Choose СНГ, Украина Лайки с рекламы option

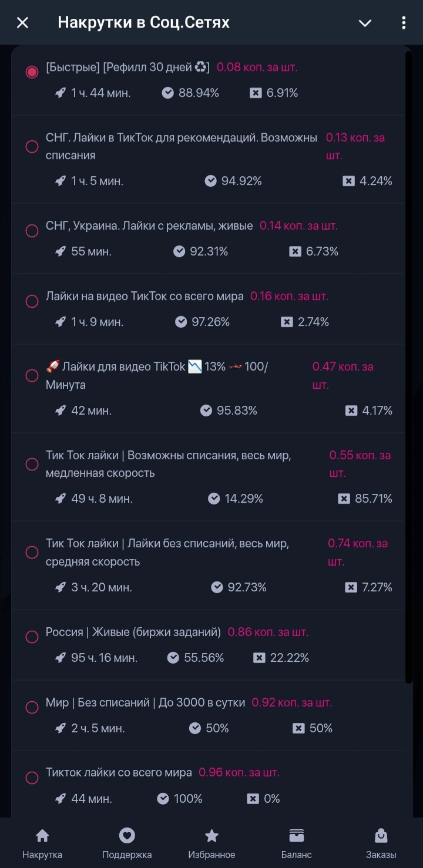pos(32,231)
